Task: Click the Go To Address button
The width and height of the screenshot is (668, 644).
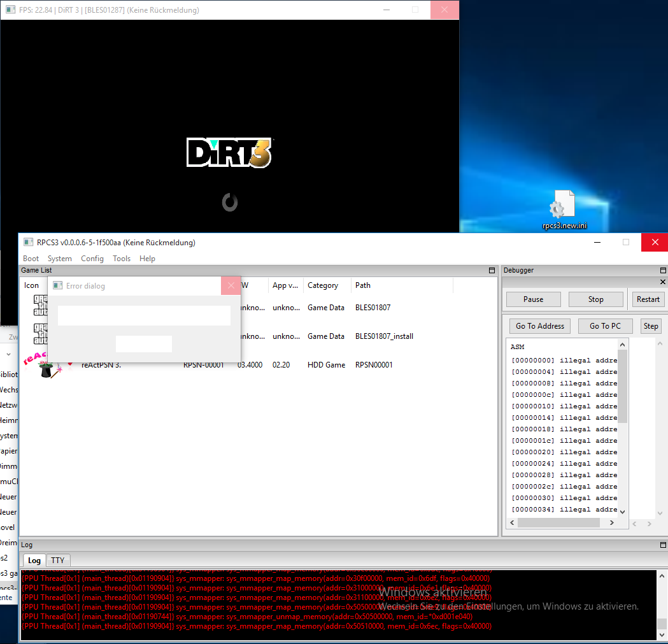Action: point(540,326)
